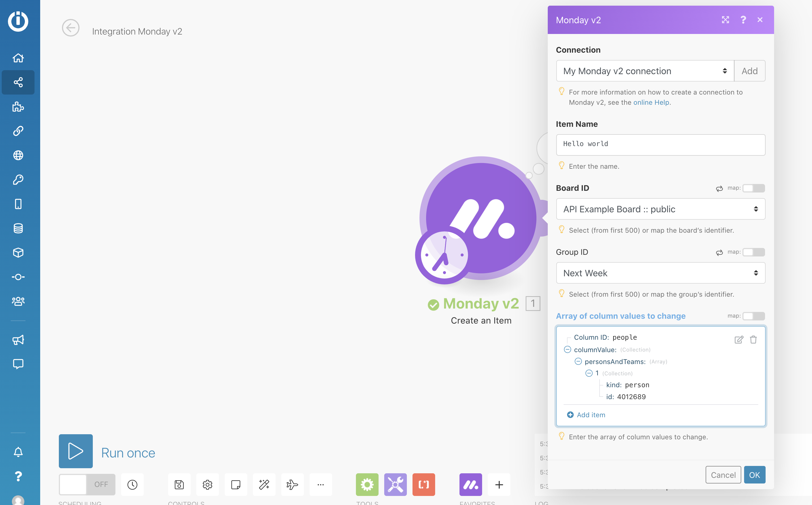The width and height of the screenshot is (812, 505).
Task: Open Monday v2 dialog help
Action: [x=743, y=20]
